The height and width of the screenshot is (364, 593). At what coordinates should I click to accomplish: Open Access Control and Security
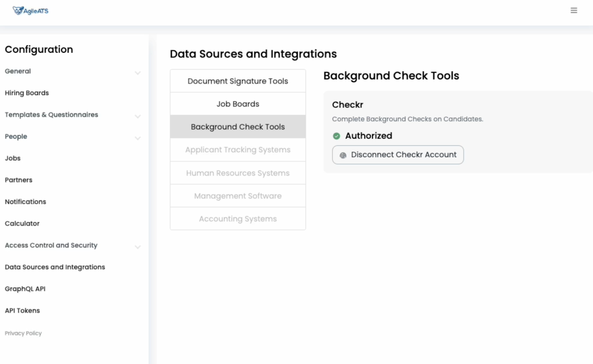coord(51,246)
